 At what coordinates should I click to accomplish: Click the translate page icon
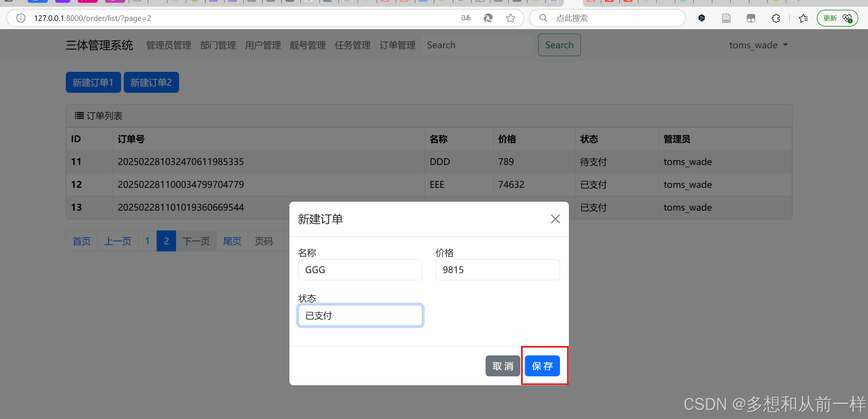[x=465, y=18]
